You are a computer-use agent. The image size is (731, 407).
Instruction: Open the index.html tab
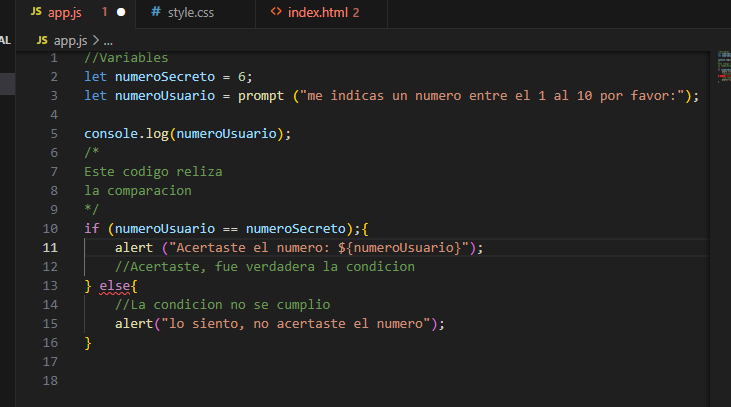[322, 13]
